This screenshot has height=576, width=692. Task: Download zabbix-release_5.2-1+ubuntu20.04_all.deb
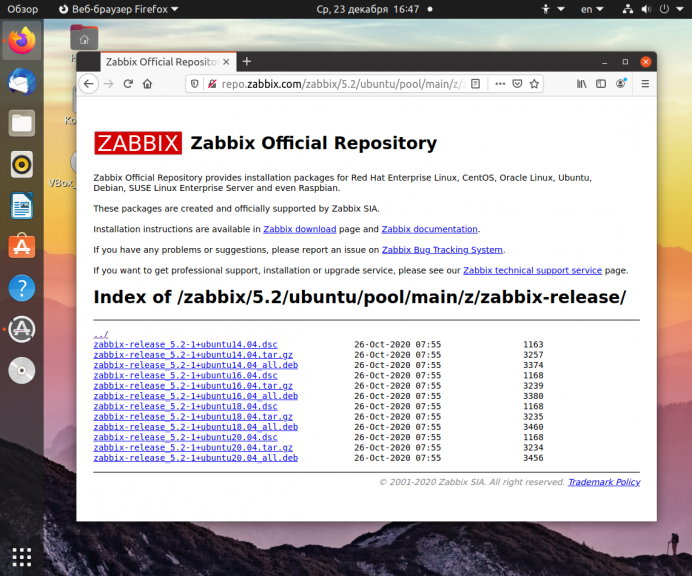coord(196,458)
